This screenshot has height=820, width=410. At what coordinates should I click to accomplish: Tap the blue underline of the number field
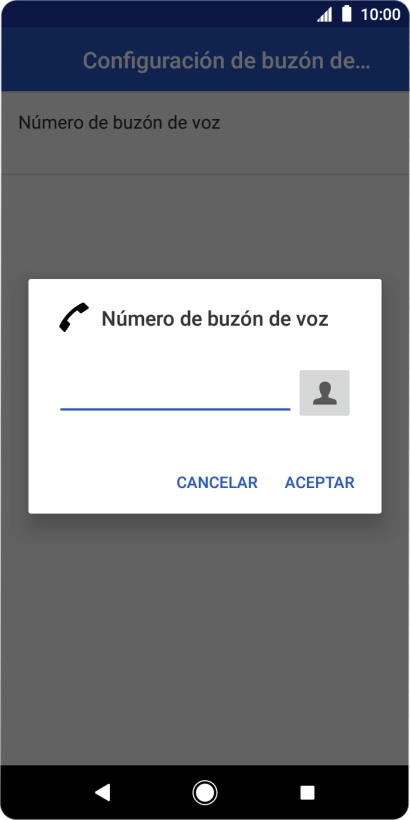pyautogui.click(x=175, y=409)
